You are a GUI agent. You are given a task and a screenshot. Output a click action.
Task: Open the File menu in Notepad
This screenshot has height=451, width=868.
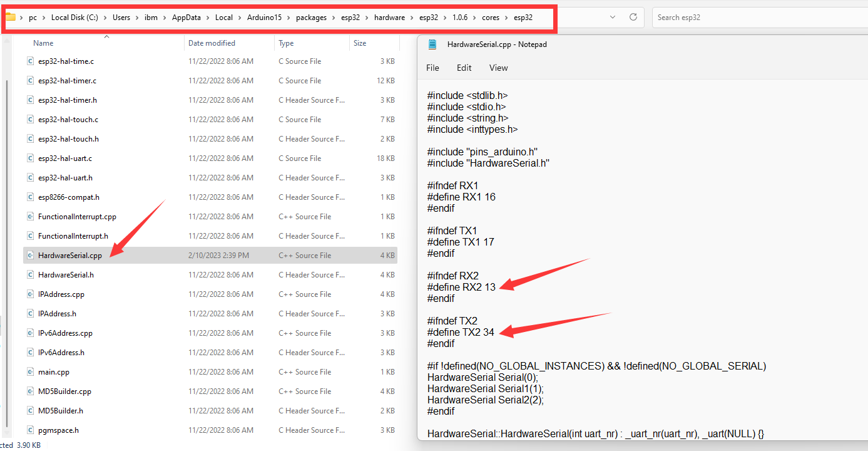tap(432, 68)
